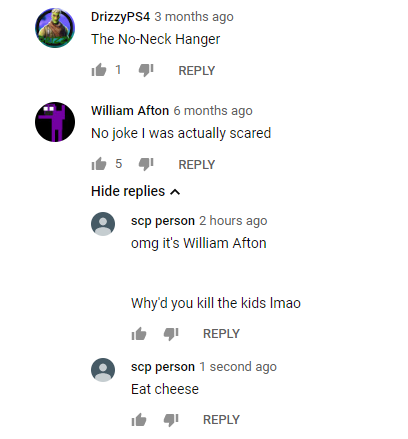The height and width of the screenshot is (439, 408).
Task: Like DrizzyPS4's "No-Neck Hanger" comment
Action: tap(99, 70)
